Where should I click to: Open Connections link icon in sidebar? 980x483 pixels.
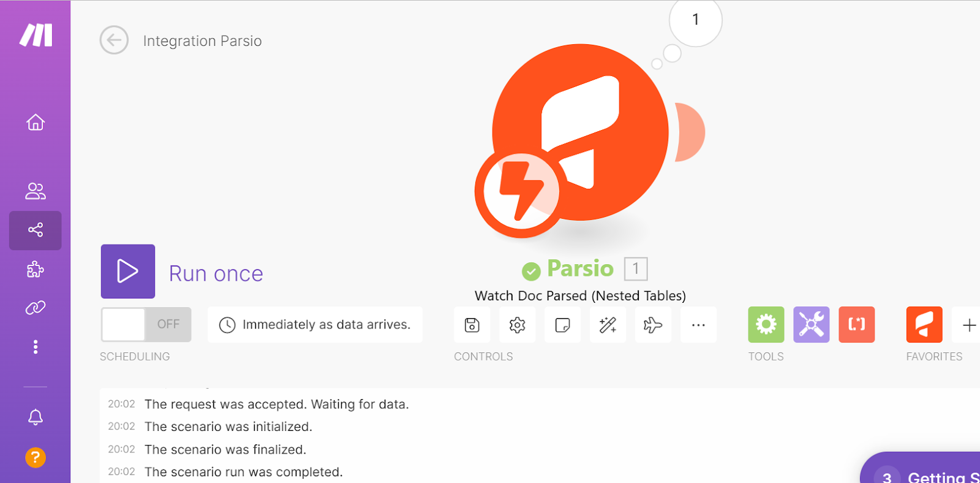(x=36, y=308)
